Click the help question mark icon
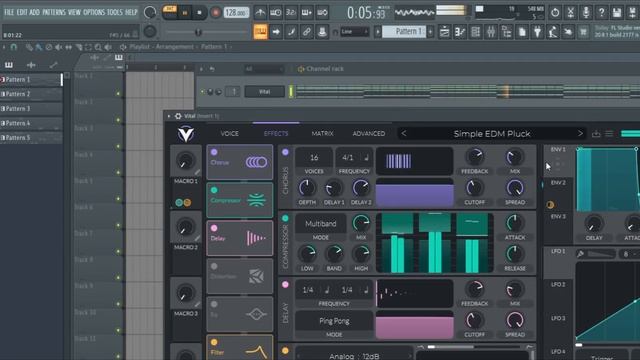640x360 pixels. pos(602,13)
